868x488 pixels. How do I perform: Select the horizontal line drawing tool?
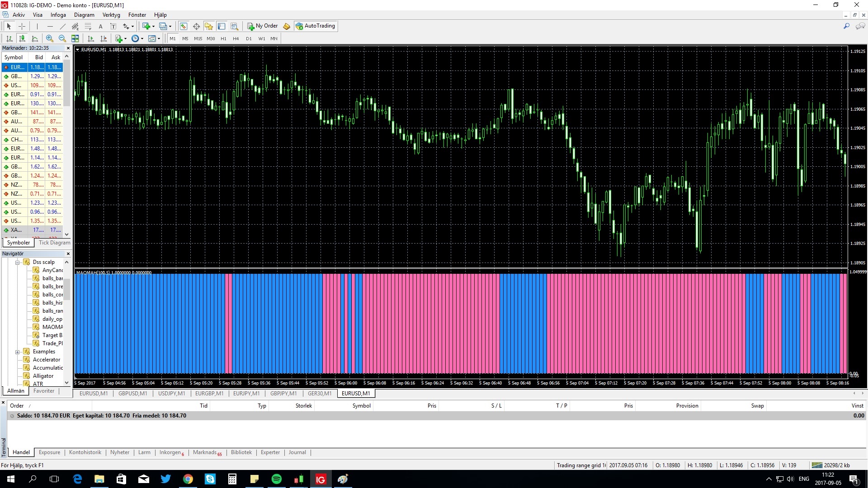tap(50, 26)
